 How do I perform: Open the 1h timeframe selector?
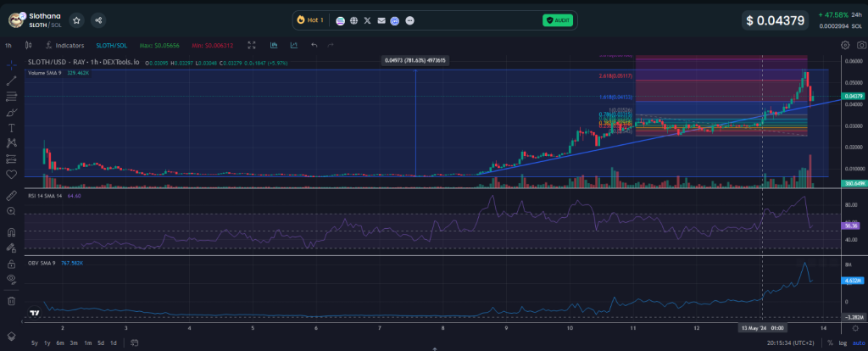pyautogui.click(x=8, y=46)
